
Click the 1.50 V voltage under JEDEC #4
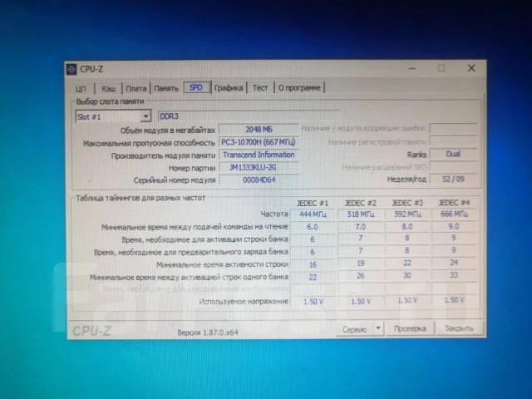[454, 300]
